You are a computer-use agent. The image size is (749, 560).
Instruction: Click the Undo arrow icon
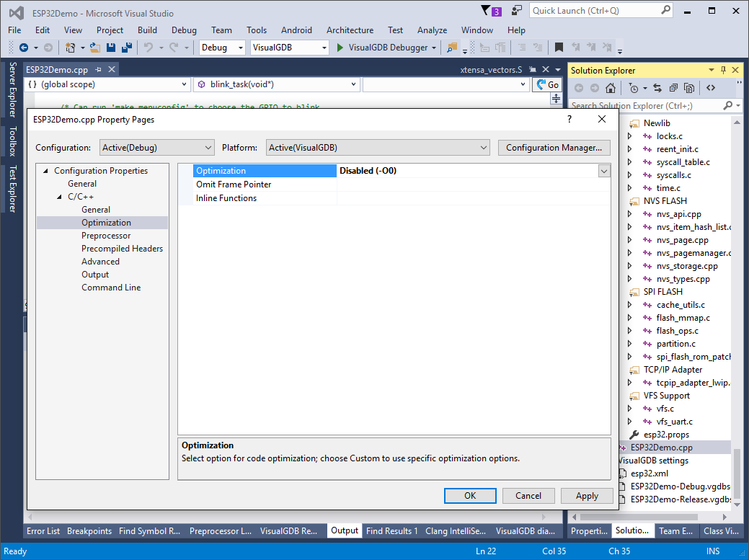149,48
